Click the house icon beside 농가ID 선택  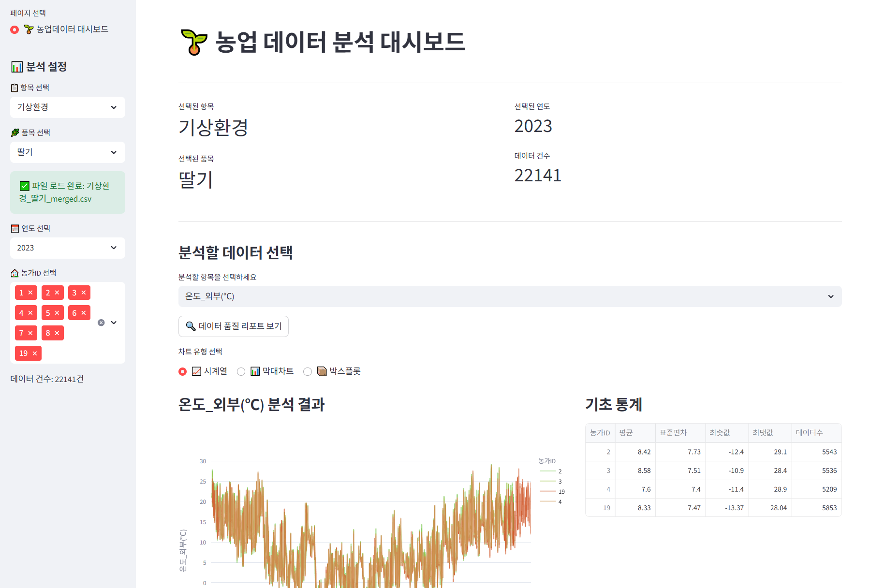pos(14,273)
